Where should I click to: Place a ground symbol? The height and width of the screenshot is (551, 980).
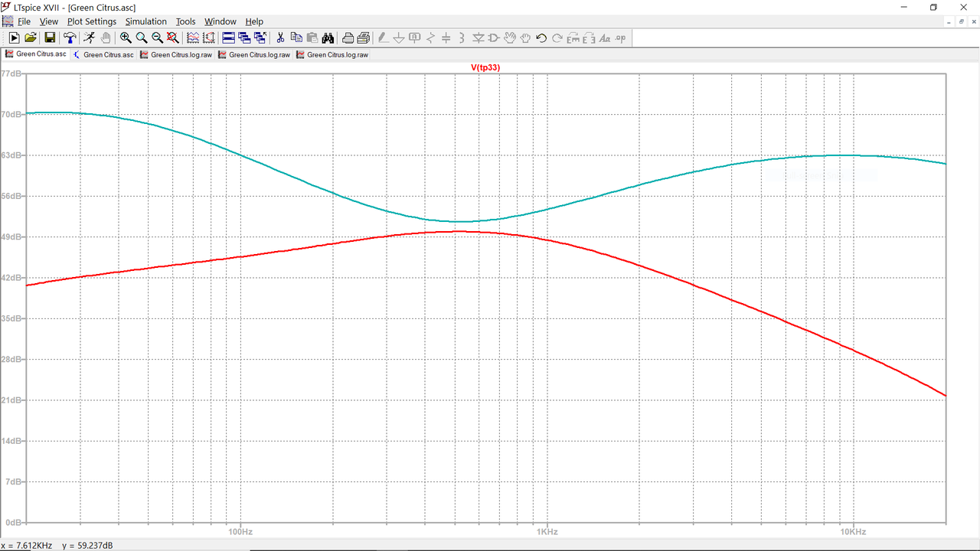399,37
